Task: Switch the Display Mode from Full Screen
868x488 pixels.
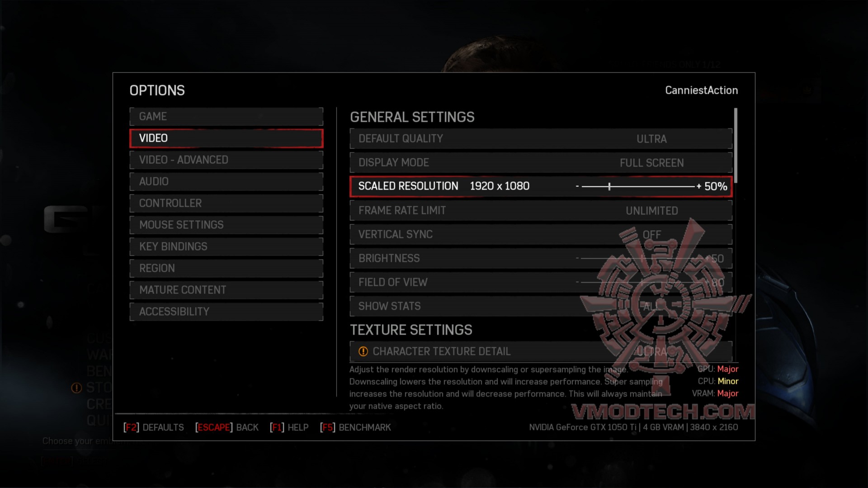Action: (541, 162)
